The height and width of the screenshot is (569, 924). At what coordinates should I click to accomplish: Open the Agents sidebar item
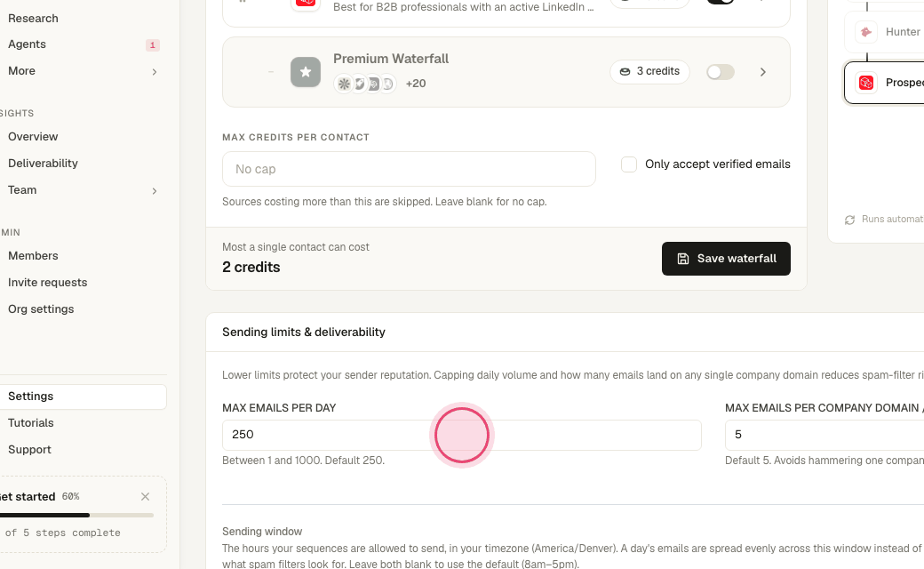coord(28,44)
